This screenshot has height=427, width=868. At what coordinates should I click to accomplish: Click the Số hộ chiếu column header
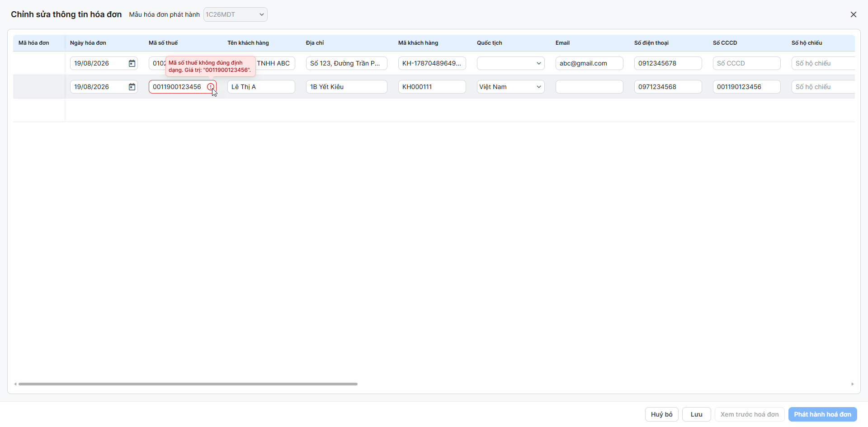807,43
